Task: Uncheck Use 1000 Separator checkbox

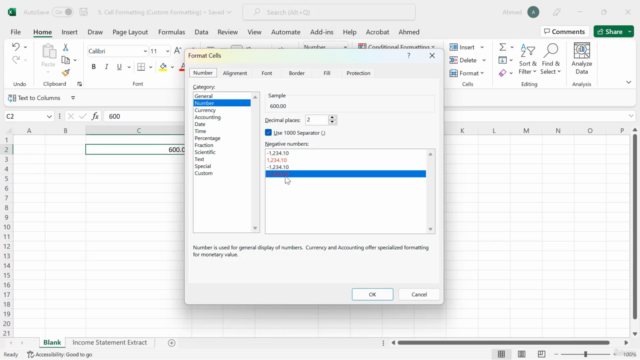Action: pos(268,133)
